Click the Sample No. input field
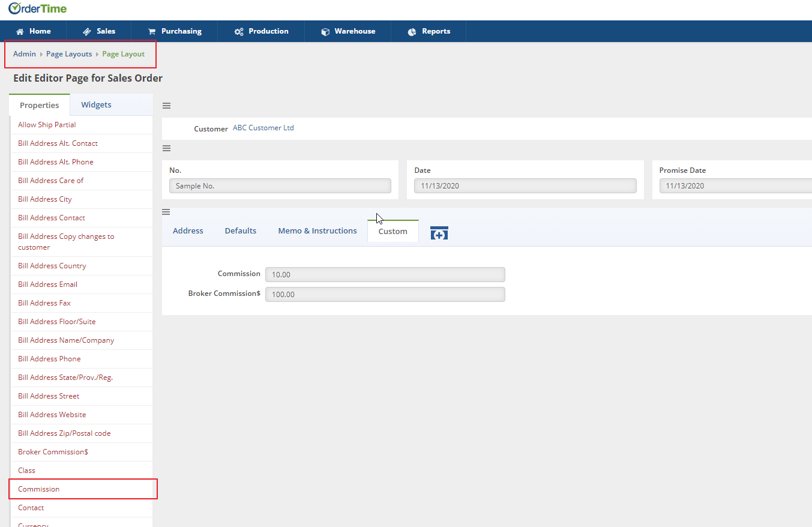The width and height of the screenshot is (812, 527). [x=280, y=186]
